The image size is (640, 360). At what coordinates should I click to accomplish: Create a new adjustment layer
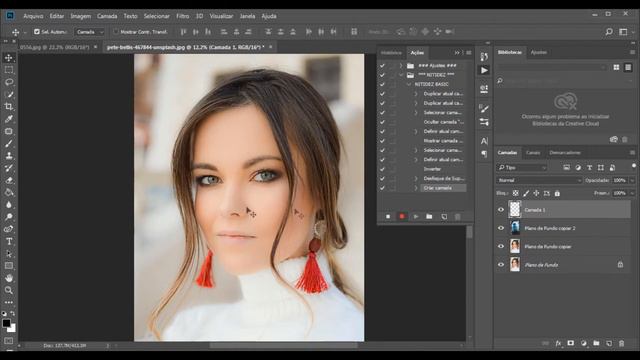(584, 343)
